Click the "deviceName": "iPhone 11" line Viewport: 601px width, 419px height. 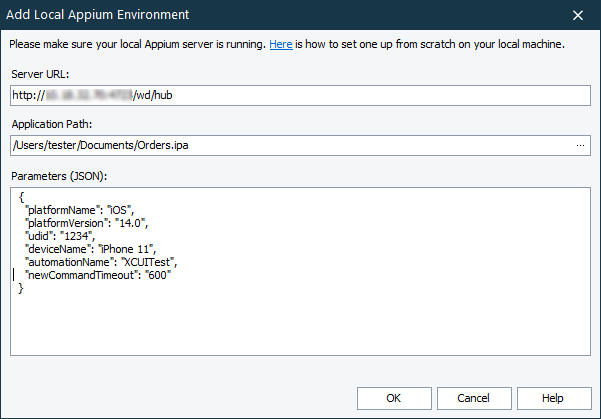coord(91,249)
